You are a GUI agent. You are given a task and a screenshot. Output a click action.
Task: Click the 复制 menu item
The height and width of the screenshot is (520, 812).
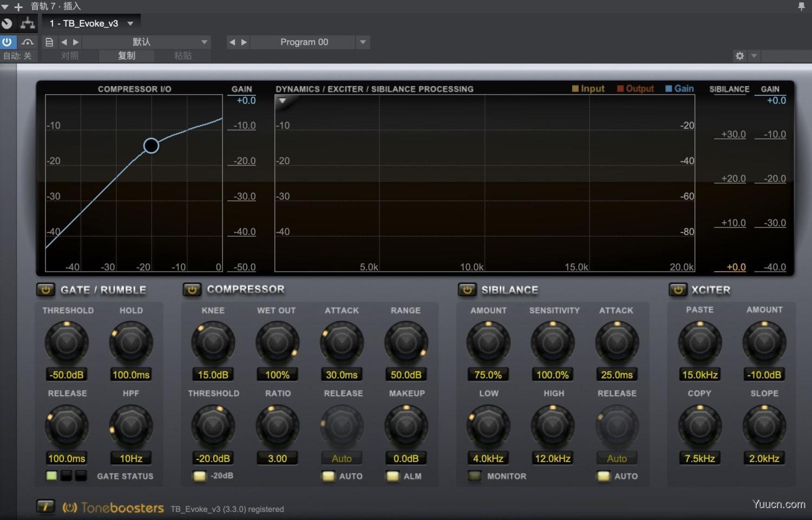coord(126,55)
